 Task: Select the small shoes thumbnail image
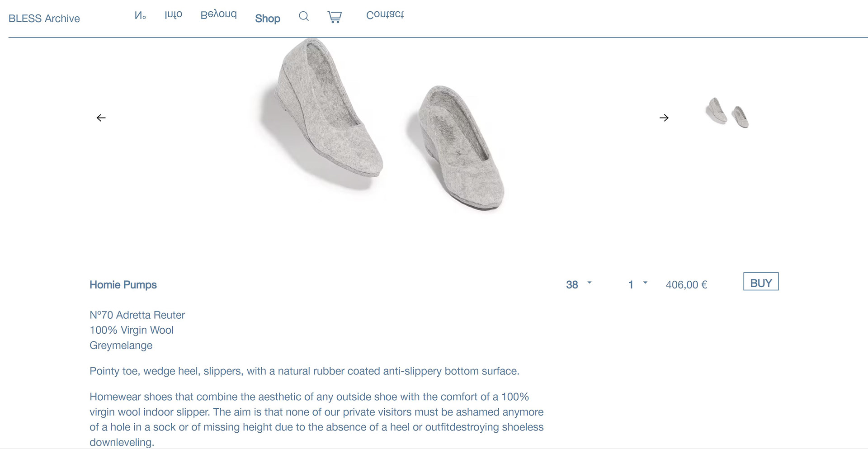(727, 112)
